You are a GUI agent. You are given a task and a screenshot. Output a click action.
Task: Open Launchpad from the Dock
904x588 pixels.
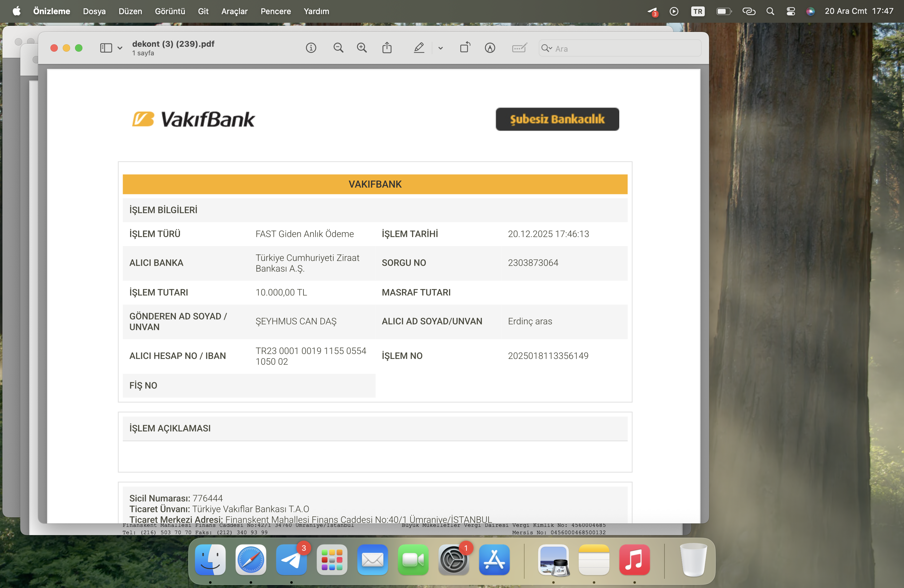tap(332, 559)
